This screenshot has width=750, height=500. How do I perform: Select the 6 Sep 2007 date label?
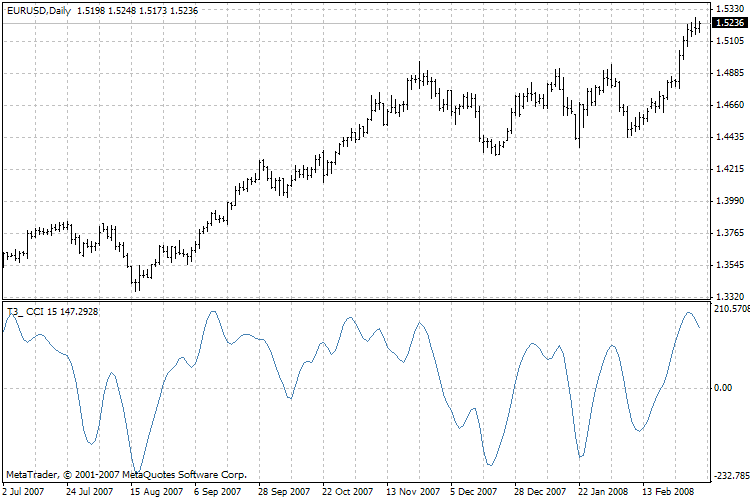coord(217,491)
